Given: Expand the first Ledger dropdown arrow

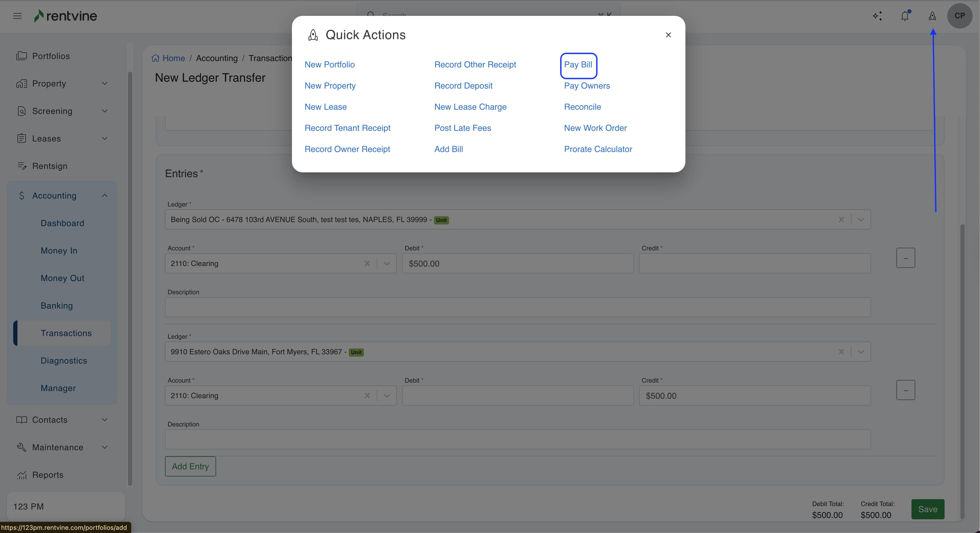Looking at the screenshot, I should [x=861, y=219].
